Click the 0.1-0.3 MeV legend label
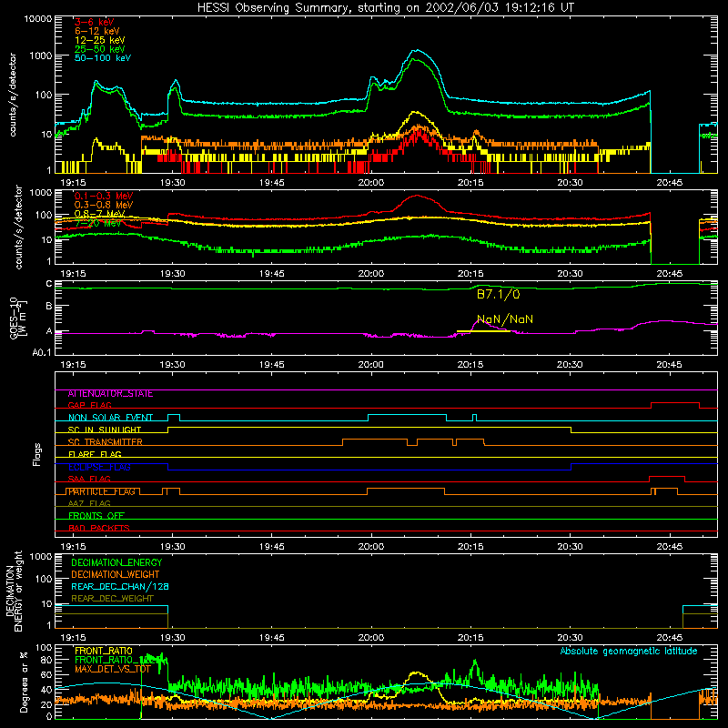The width and height of the screenshot is (728, 728). (104, 197)
